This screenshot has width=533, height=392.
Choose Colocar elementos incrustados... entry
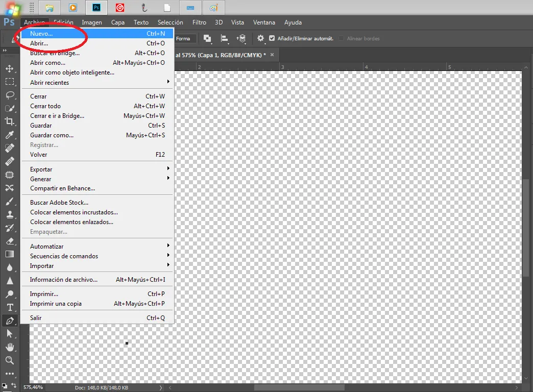[97, 212]
